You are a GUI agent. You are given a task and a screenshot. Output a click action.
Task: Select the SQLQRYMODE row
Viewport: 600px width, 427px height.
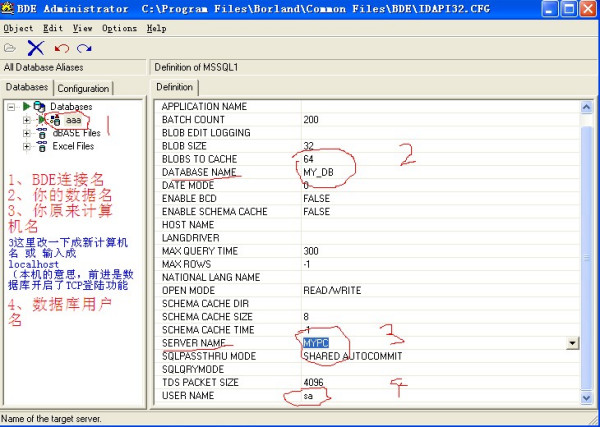[x=367, y=369]
